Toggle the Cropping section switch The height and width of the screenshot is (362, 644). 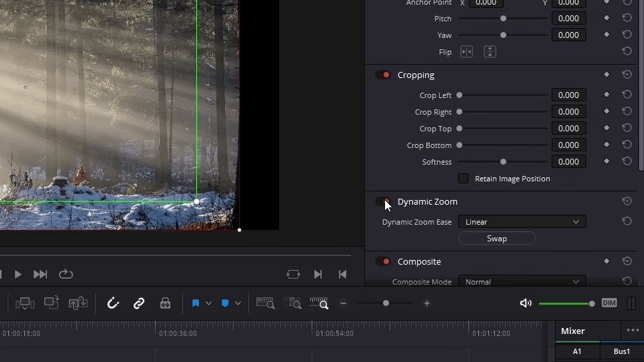click(x=383, y=75)
